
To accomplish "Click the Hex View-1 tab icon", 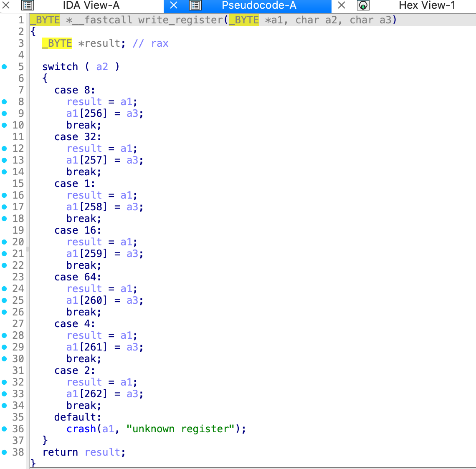I will pos(363,5).
